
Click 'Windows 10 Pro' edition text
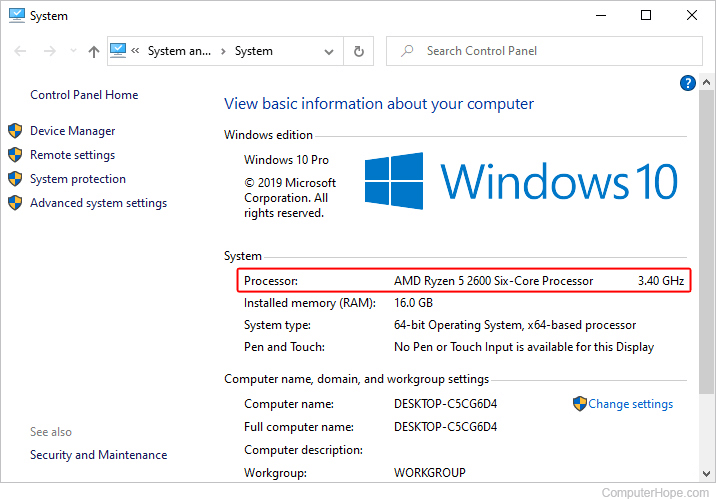click(x=286, y=160)
